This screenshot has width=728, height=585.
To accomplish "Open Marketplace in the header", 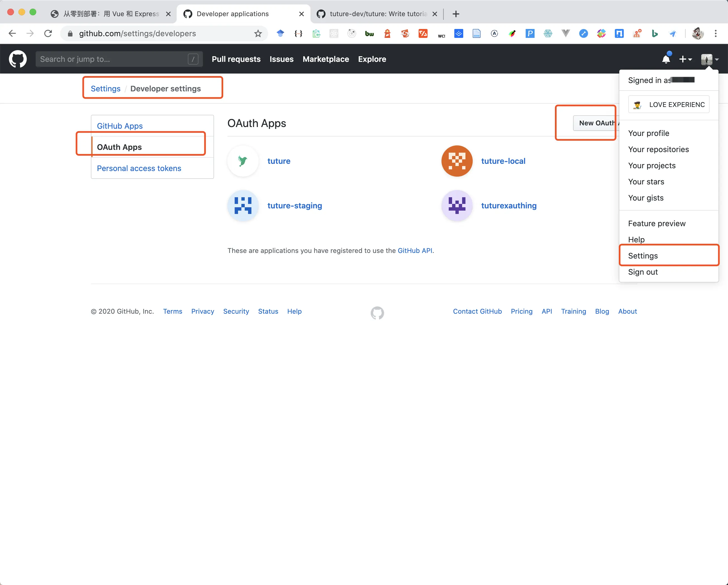I will 326,59.
